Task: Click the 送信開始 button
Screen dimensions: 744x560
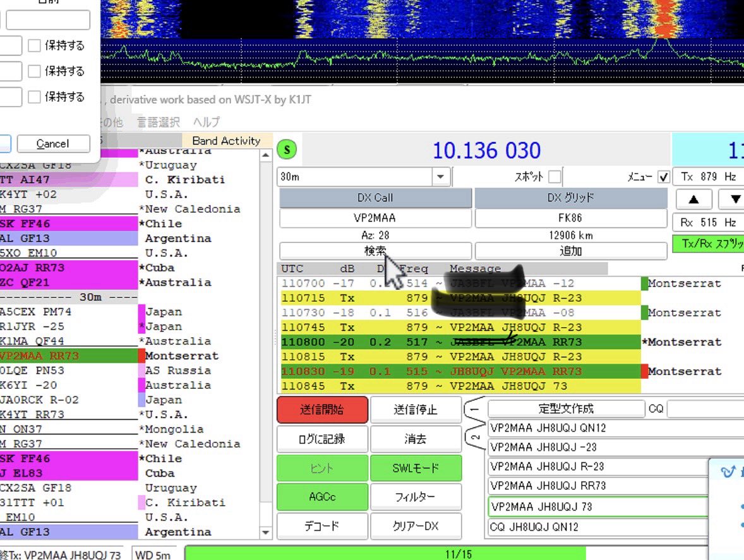Action: pyautogui.click(x=322, y=410)
